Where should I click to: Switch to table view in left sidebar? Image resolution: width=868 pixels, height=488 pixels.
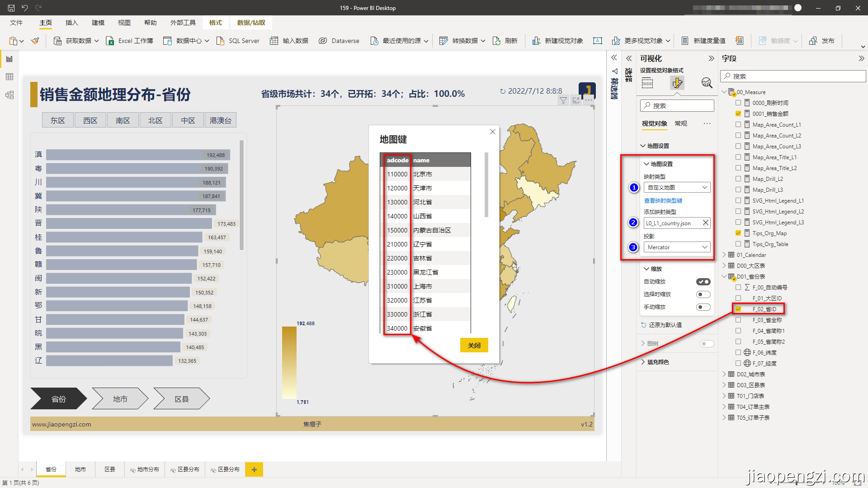[9, 76]
